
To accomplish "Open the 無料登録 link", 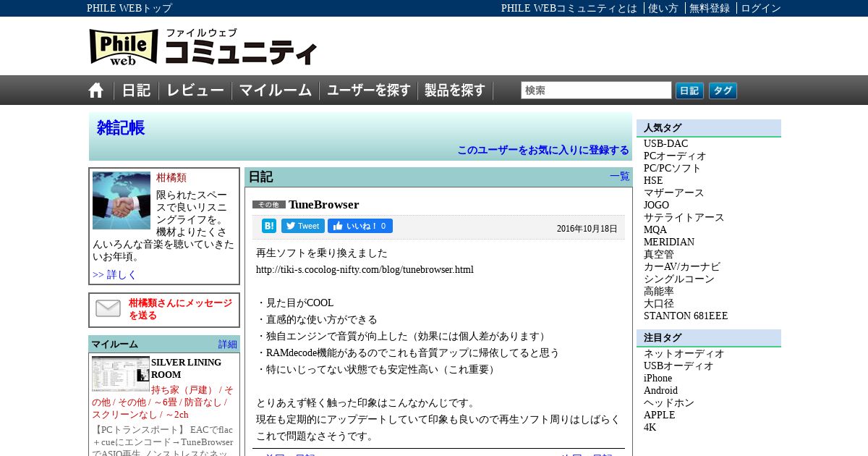I will pyautogui.click(x=710, y=8).
